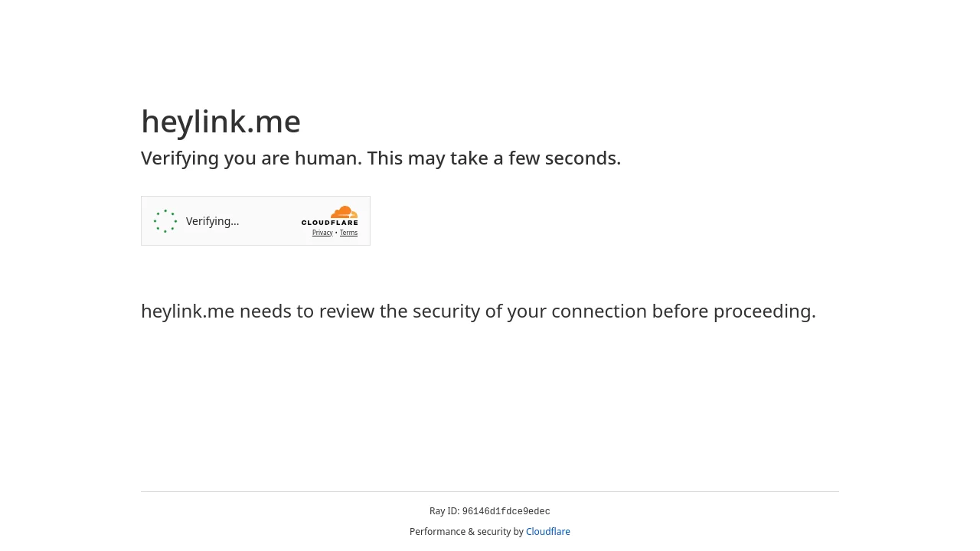Click the "needs to review the security" paragraph
The height and width of the screenshot is (551, 980).
point(479,311)
